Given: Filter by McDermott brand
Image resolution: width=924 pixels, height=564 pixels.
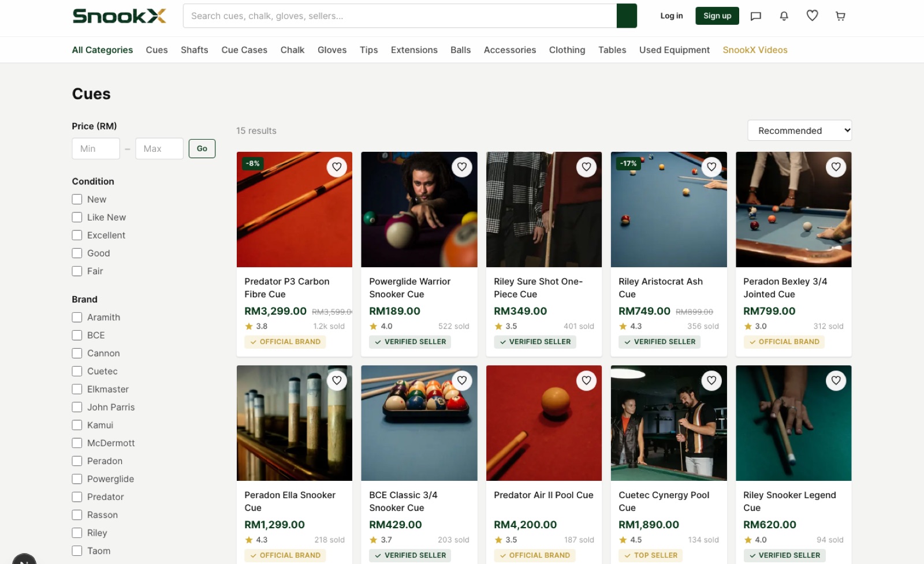Looking at the screenshot, I should click(77, 443).
